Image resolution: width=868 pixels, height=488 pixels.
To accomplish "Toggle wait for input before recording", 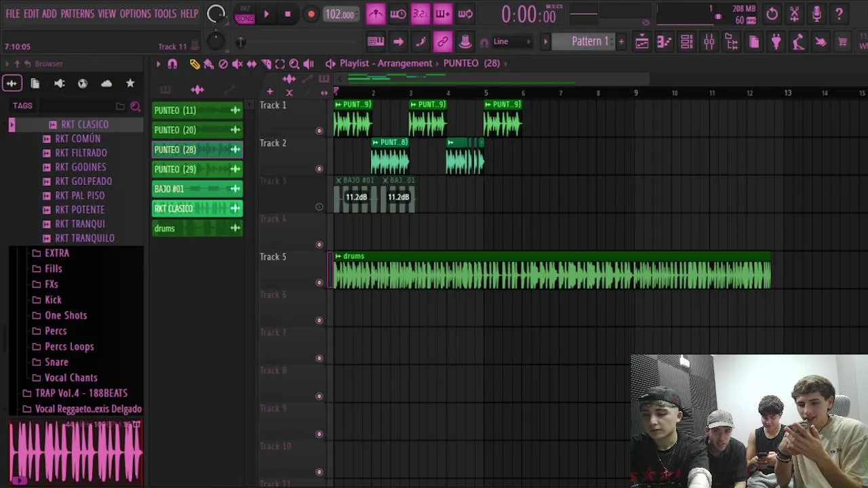I will (398, 14).
